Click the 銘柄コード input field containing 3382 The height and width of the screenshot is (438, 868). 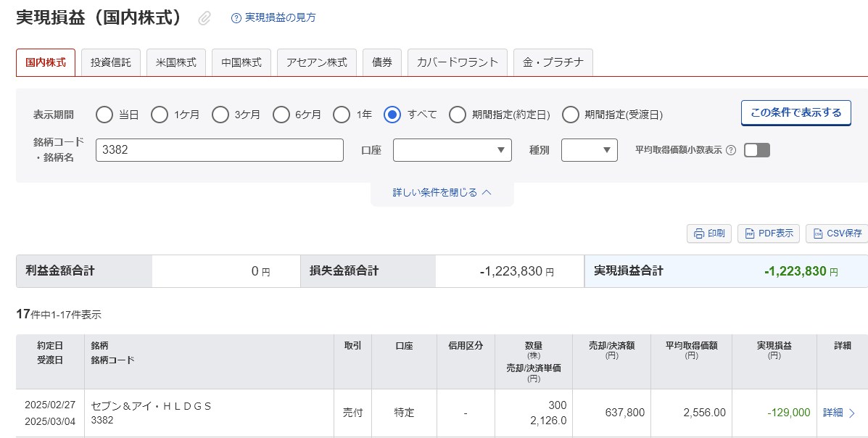(219, 150)
